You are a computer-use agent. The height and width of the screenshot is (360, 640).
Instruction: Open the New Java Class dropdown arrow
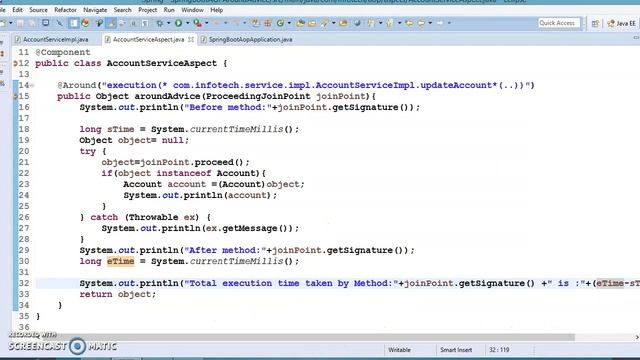[289, 23]
